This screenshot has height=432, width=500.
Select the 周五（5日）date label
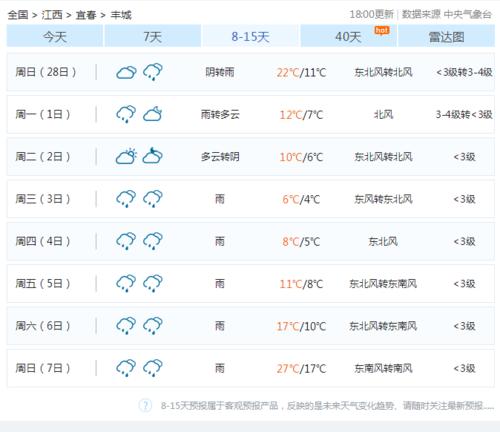coord(43,283)
